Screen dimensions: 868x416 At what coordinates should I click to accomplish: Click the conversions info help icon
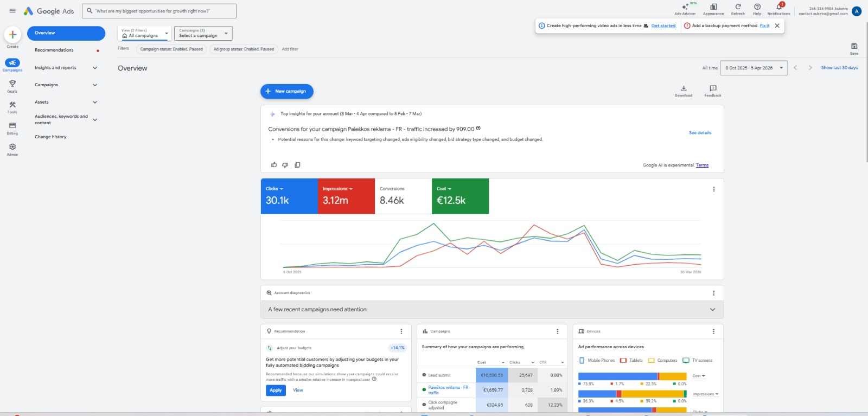coord(478,129)
